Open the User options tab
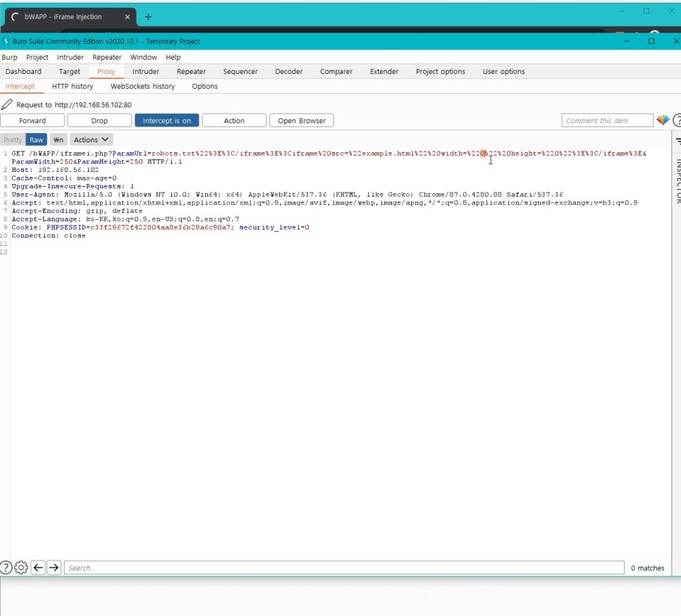The width and height of the screenshot is (681, 616). pyautogui.click(x=504, y=72)
